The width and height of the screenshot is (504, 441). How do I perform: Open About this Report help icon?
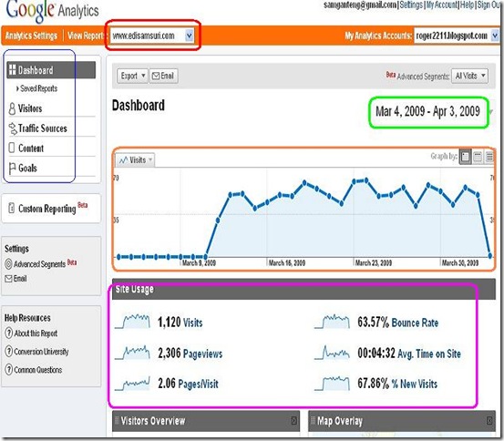click(9, 333)
